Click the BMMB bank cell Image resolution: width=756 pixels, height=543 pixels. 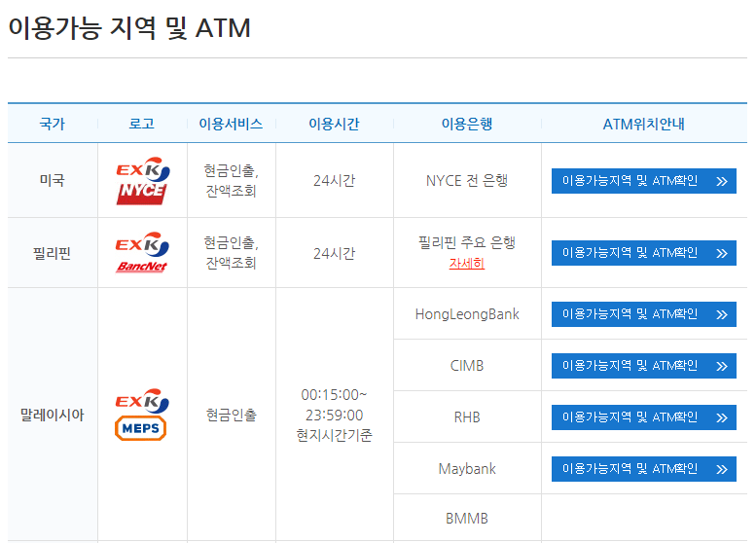pos(467,519)
